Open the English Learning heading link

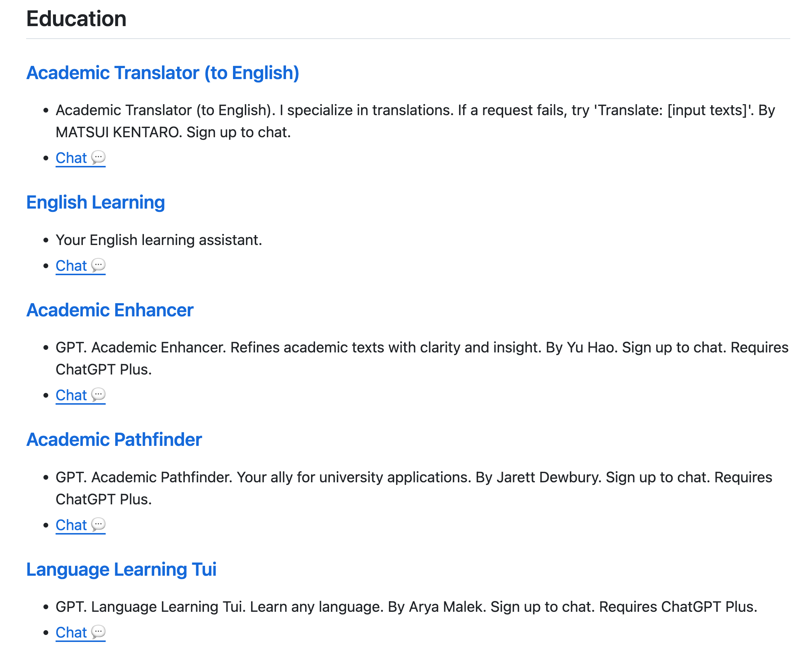coord(96,203)
